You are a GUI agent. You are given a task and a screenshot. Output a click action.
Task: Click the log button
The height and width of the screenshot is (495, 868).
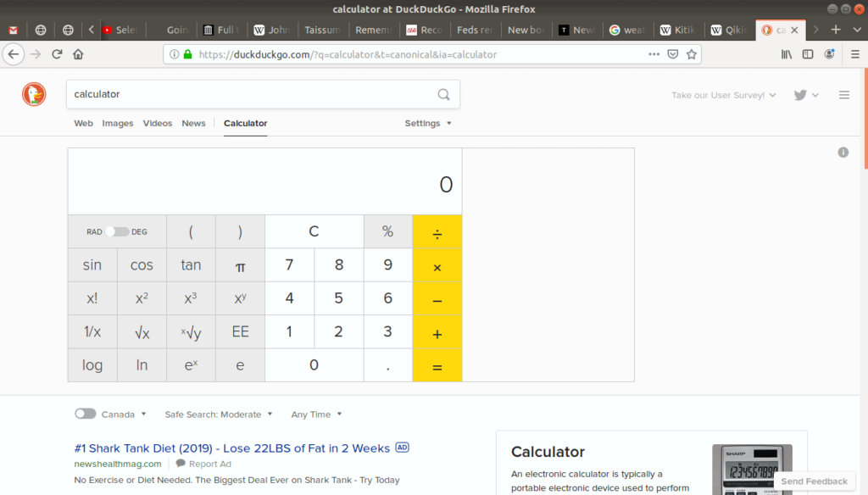[92, 365]
